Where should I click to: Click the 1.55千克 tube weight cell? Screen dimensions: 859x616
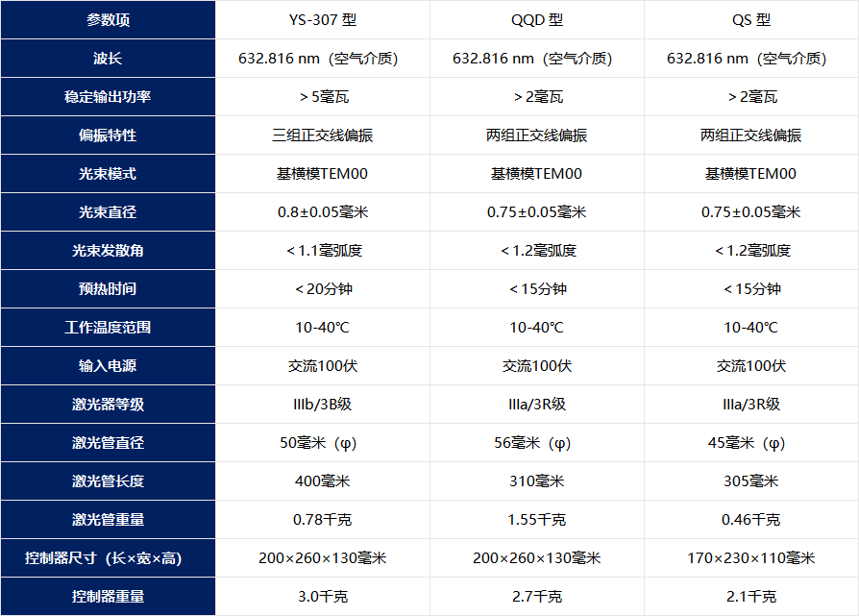(x=536, y=520)
